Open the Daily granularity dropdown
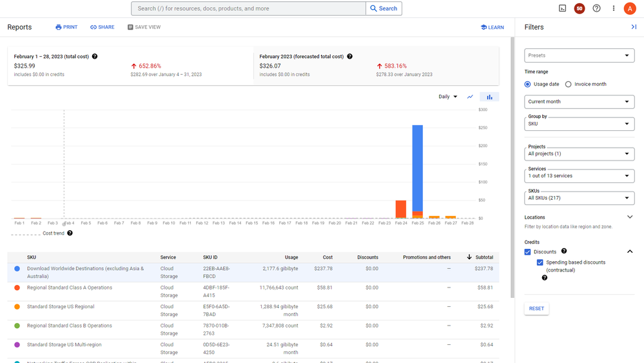The image size is (644, 363). coord(447,97)
